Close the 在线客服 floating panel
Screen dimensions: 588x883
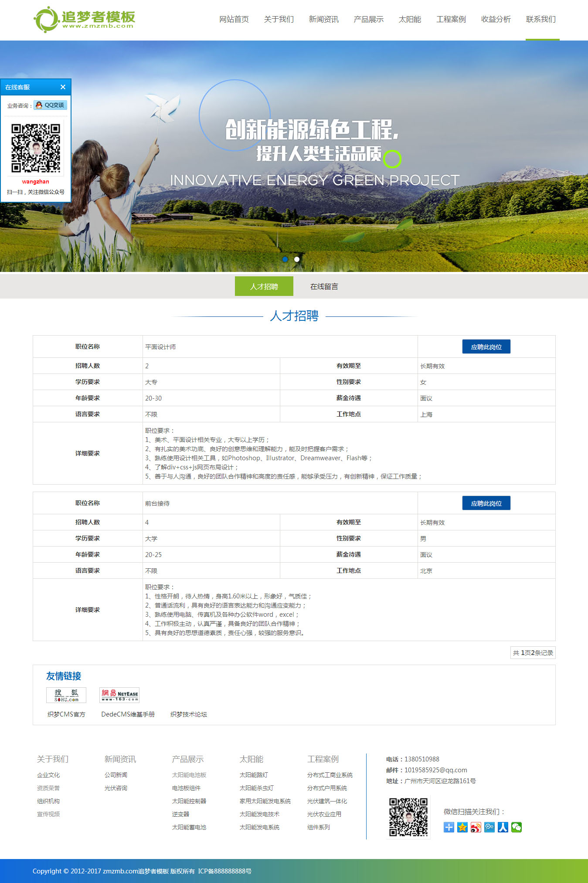pos(63,87)
